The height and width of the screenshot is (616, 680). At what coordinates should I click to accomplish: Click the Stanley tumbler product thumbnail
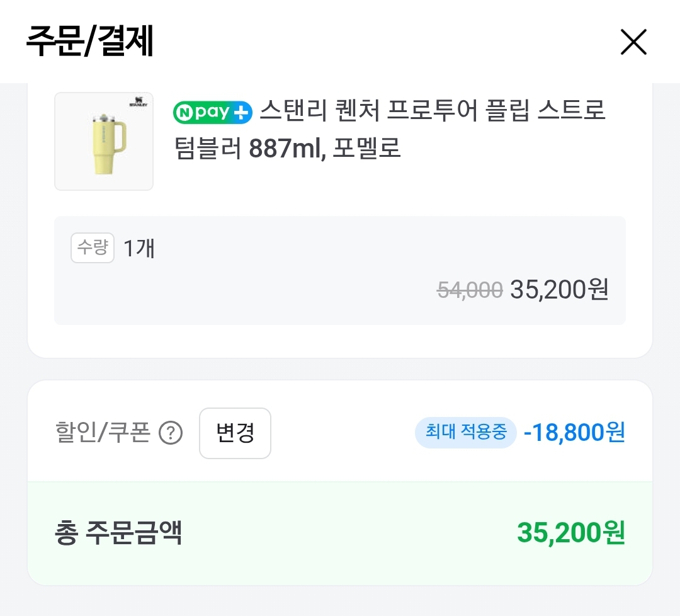click(104, 142)
